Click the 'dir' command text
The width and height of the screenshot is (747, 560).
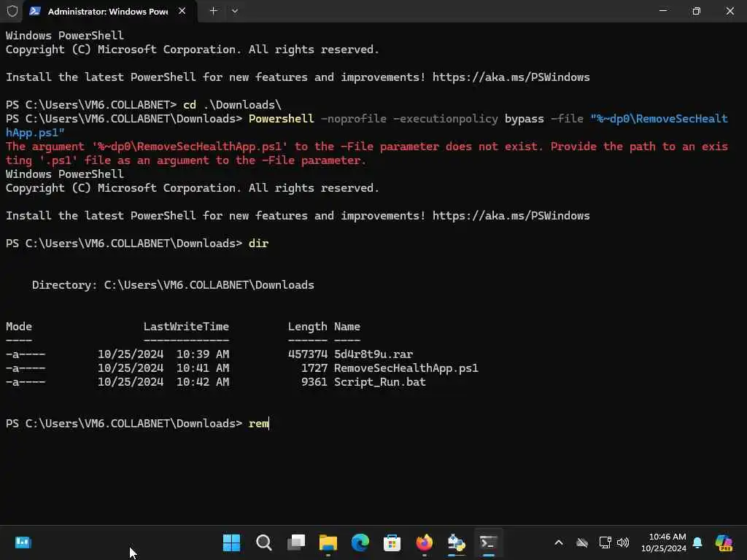[x=258, y=244]
